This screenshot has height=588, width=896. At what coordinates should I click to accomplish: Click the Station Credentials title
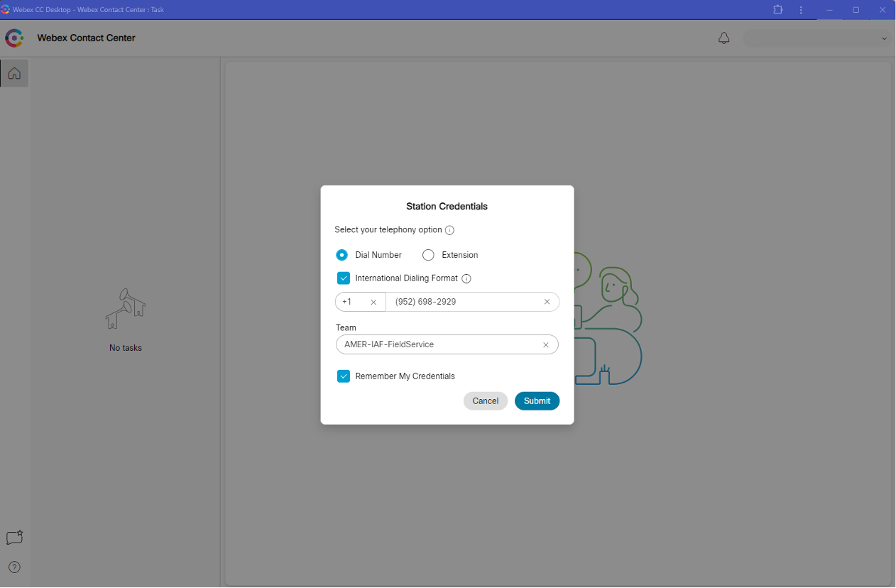click(447, 207)
